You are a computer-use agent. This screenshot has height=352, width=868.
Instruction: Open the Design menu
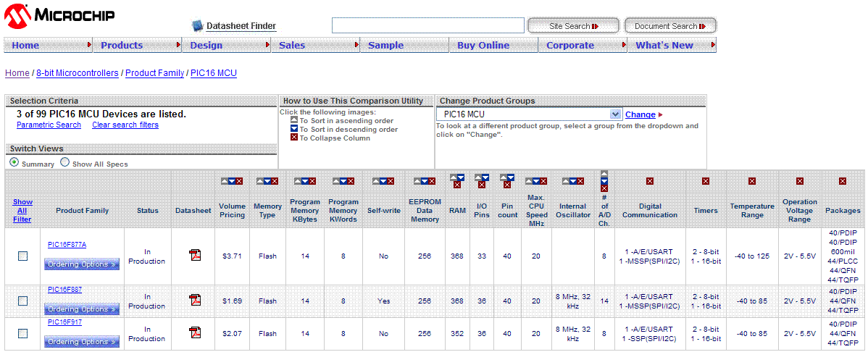226,46
